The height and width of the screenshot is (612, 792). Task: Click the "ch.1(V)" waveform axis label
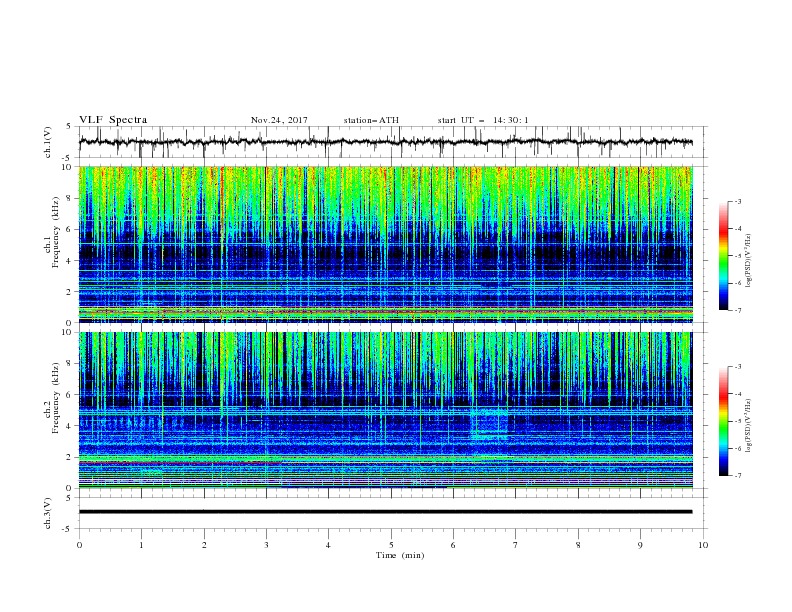pyautogui.click(x=48, y=142)
